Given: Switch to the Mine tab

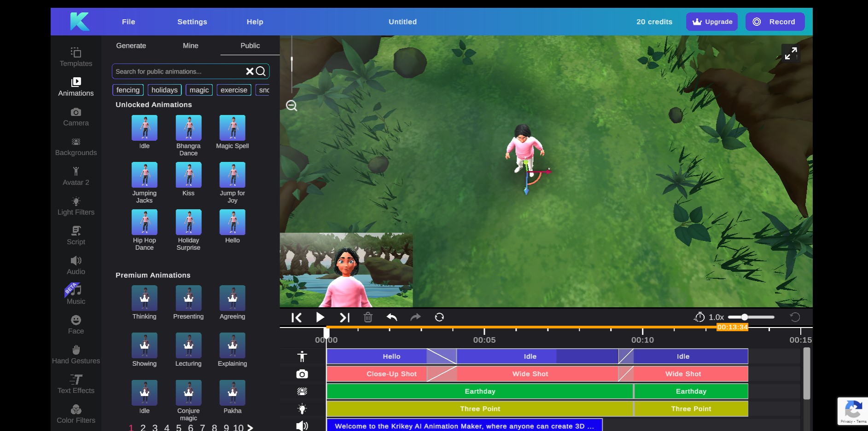Looking at the screenshot, I should point(191,46).
